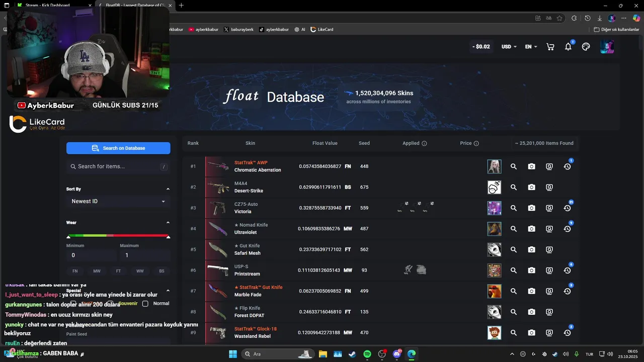Screen dimensions: 644x362
Task: Click the -$0.02 balance button
Action: [x=481, y=47]
